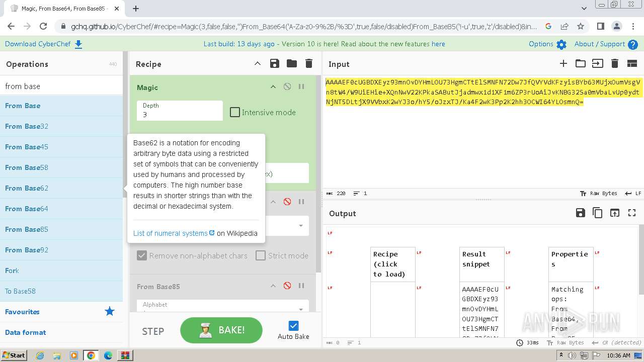Open List of numeral systems link

point(174,233)
